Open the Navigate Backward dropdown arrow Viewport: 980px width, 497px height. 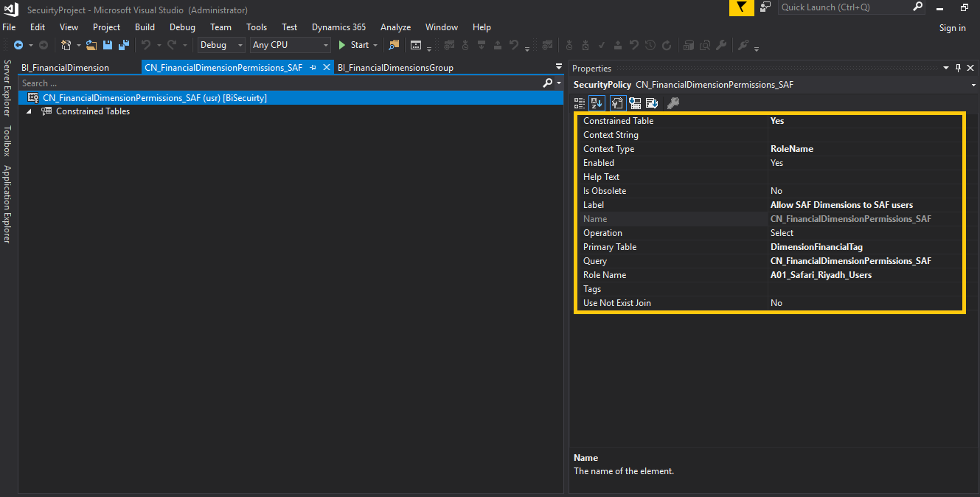pyautogui.click(x=29, y=45)
